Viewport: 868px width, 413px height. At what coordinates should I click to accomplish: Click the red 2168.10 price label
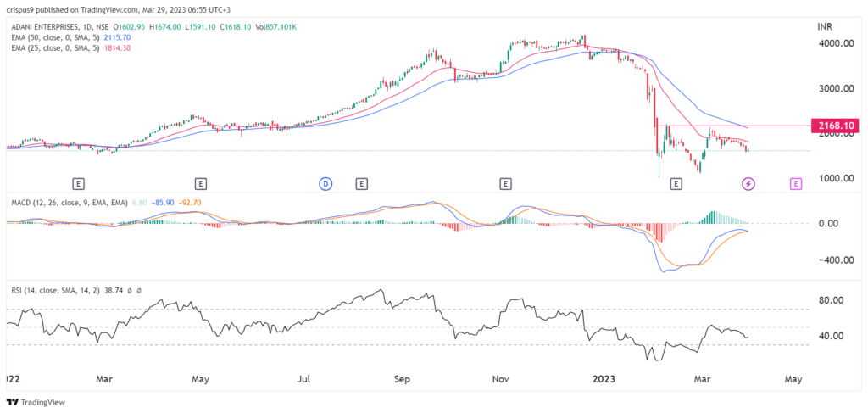click(x=835, y=126)
